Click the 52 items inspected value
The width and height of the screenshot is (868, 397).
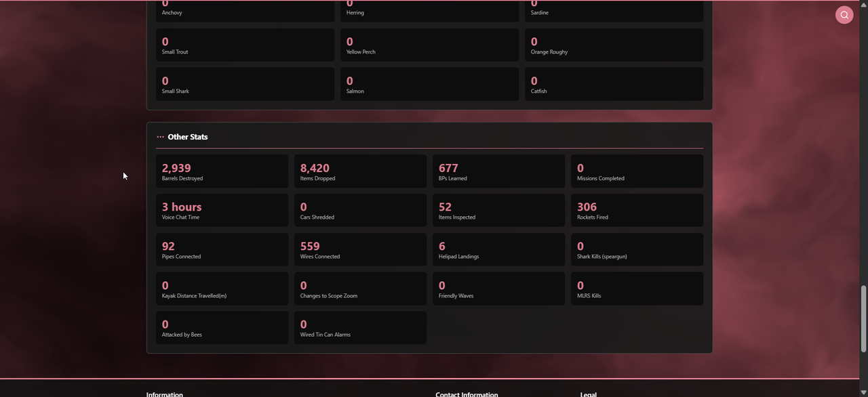pyautogui.click(x=445, y=207)
